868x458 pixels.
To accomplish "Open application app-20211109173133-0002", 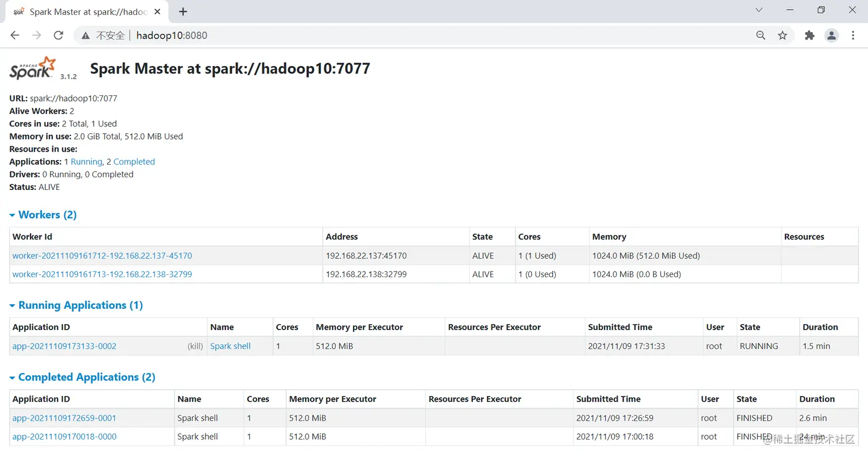I will pyautogui.click(x=64, y=346).
